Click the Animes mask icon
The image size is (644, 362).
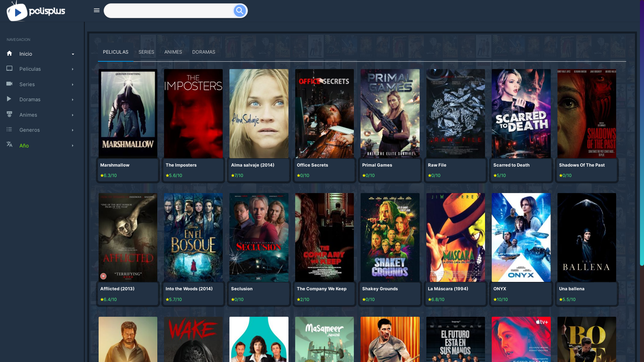click(9, 114)
